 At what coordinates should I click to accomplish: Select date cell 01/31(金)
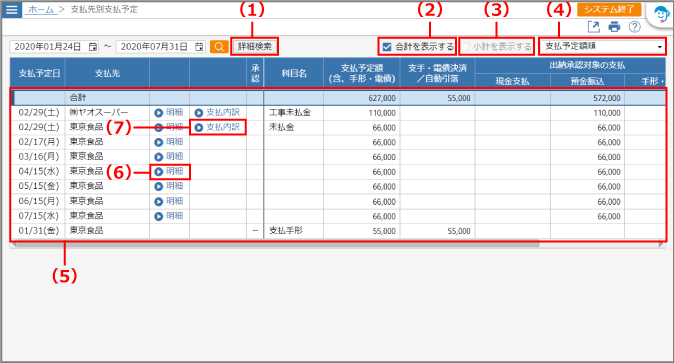pyautogui.click(x=39, y=231)
